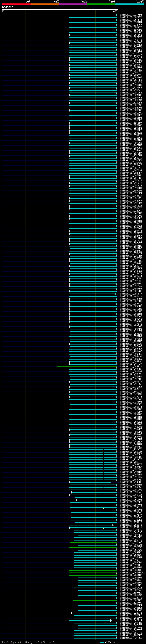Click UniRef100_C5X548 label

coord(131,93)
